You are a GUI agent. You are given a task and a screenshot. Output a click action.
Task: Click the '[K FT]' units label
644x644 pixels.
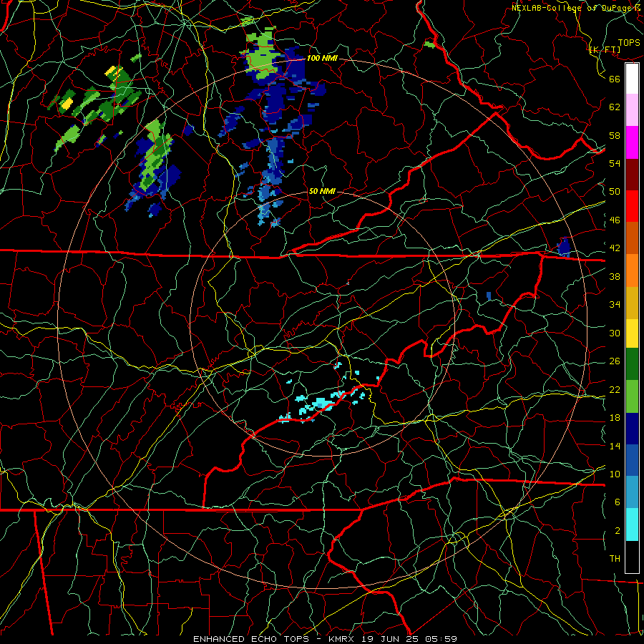[x=605, y=49]
